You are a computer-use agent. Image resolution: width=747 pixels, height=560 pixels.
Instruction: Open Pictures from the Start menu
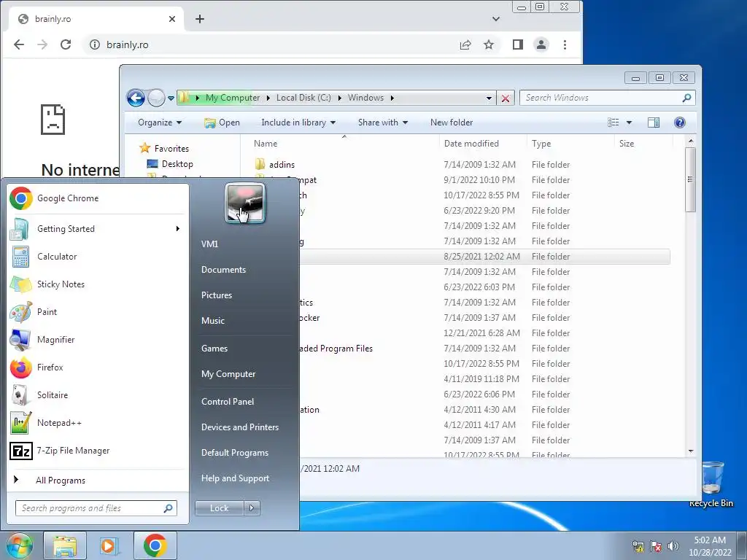pyautogui.click(x=216, y=295)
